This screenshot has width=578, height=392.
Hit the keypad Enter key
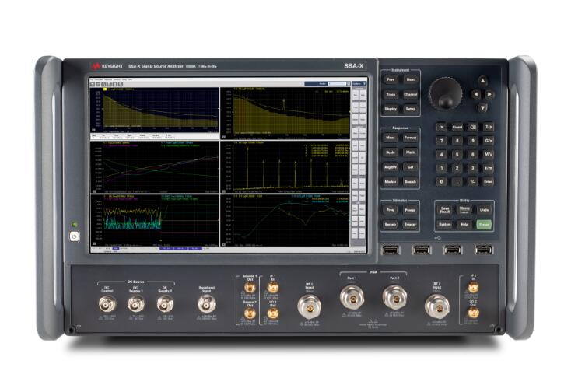(488, 182)
